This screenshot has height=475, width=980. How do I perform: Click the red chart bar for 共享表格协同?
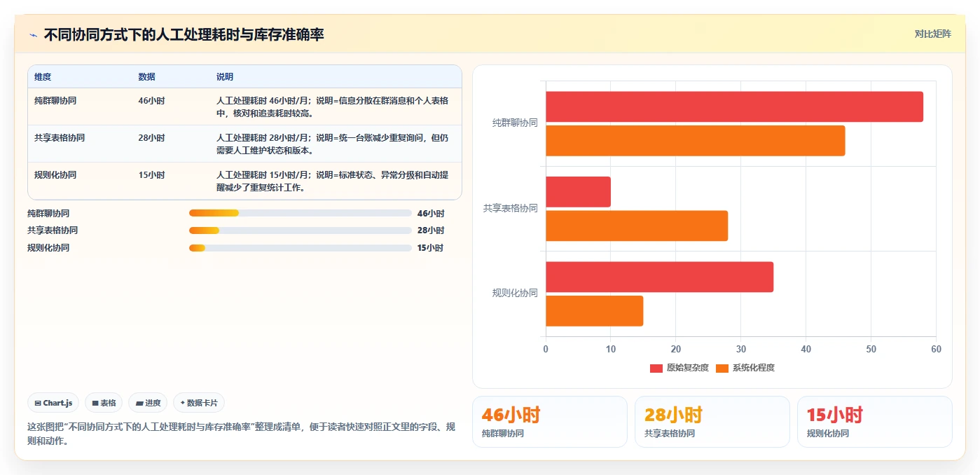tap(578, 192)
